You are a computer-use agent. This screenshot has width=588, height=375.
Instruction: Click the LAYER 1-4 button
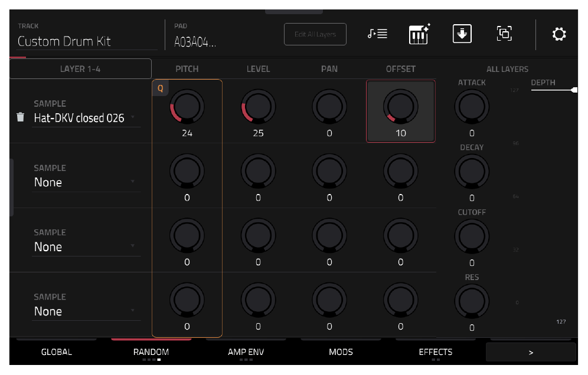coord(80,69)
